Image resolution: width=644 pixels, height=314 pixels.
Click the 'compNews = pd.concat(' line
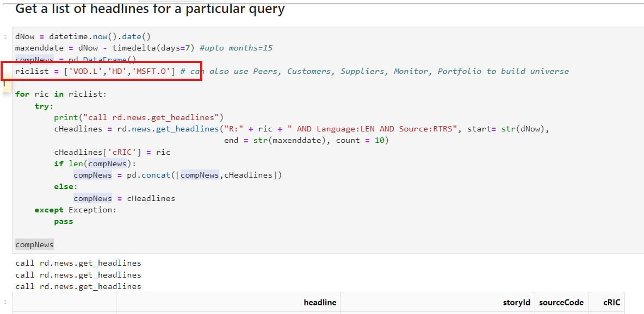click(178, 175)
